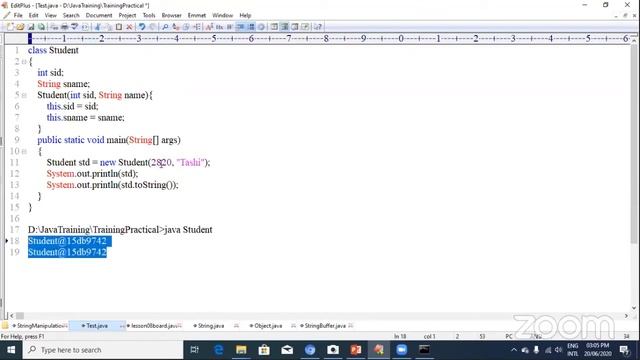Click the Open file folder icon

[x=20, y=27]
